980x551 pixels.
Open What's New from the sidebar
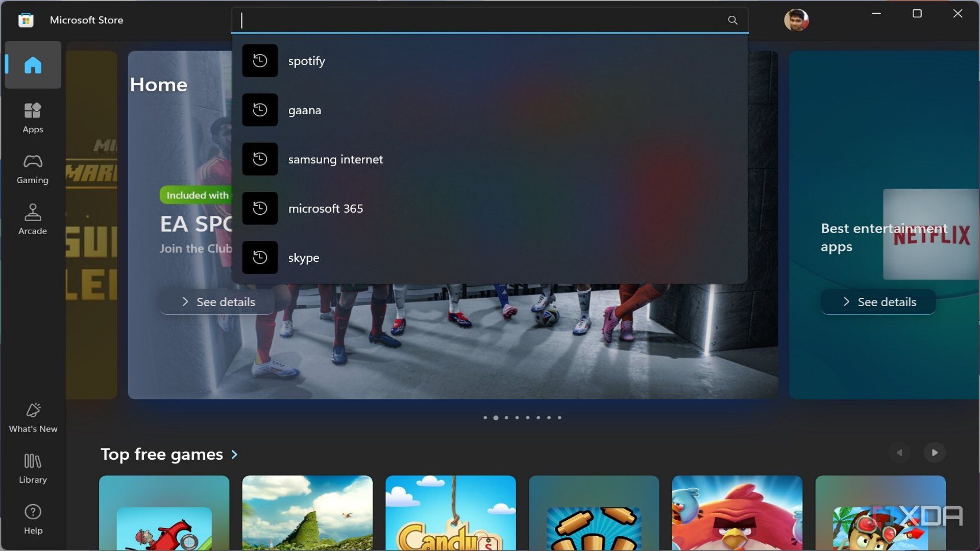[33, 417]
